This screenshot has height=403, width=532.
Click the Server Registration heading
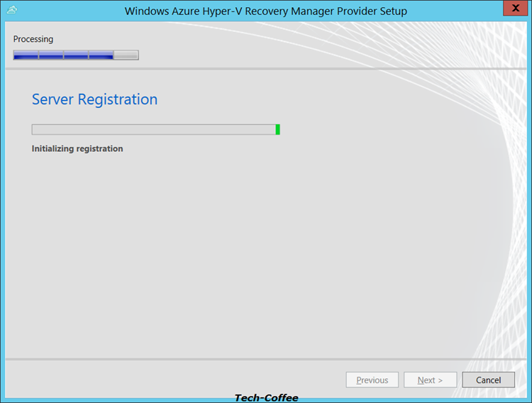(94, 99)
